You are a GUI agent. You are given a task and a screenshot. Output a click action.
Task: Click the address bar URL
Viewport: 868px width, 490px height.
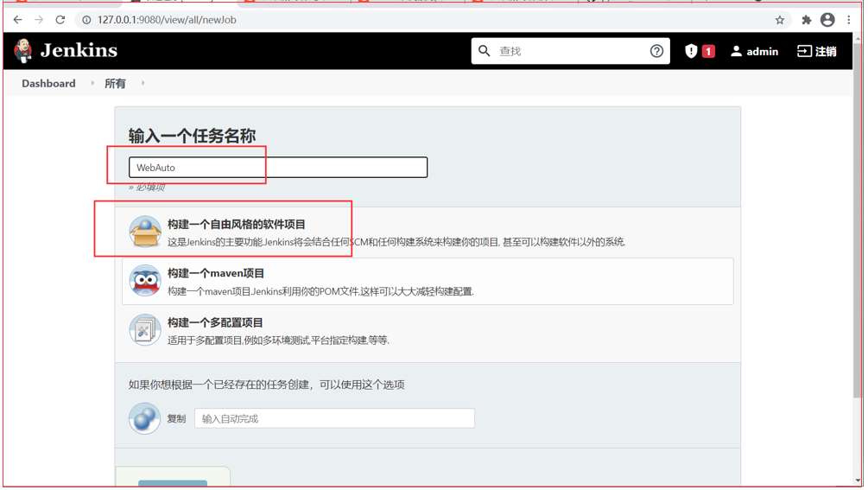click(167, 20)
